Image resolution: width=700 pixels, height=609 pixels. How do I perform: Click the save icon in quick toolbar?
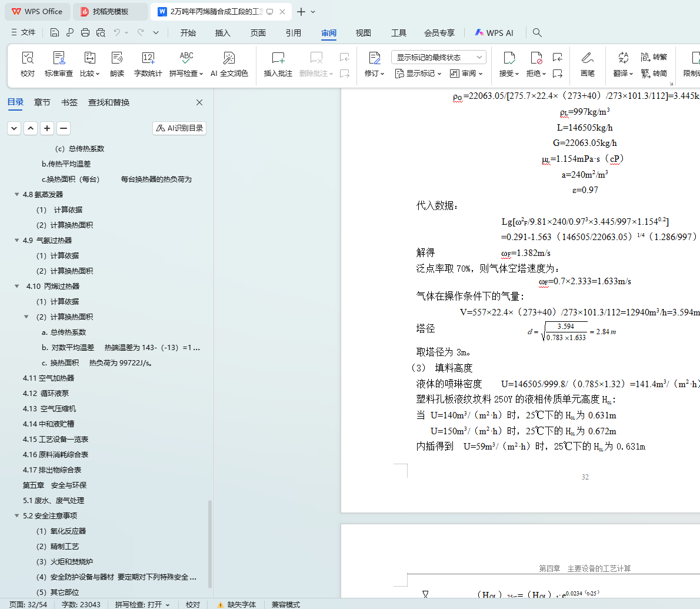click(55, 32)
